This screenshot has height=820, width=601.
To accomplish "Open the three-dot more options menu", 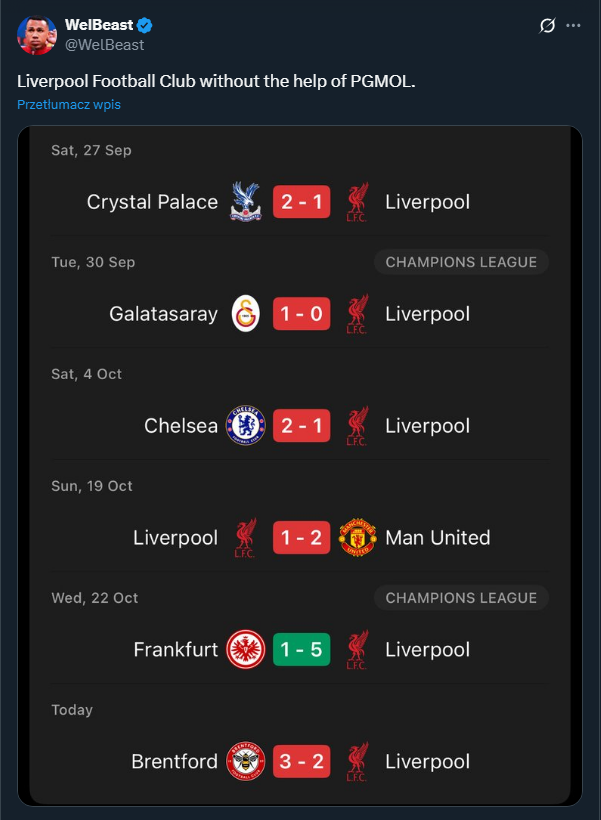I will [573, 26].
